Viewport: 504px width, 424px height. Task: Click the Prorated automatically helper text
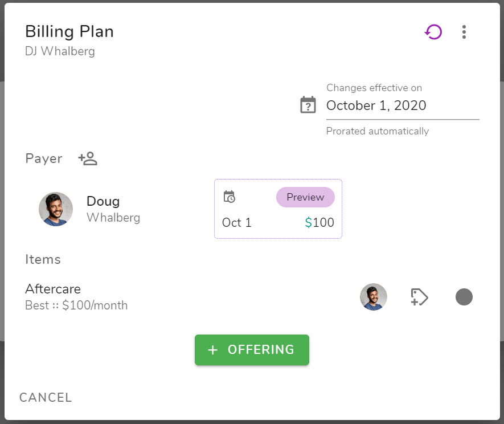pyautogui.click(x=378, y=131)
